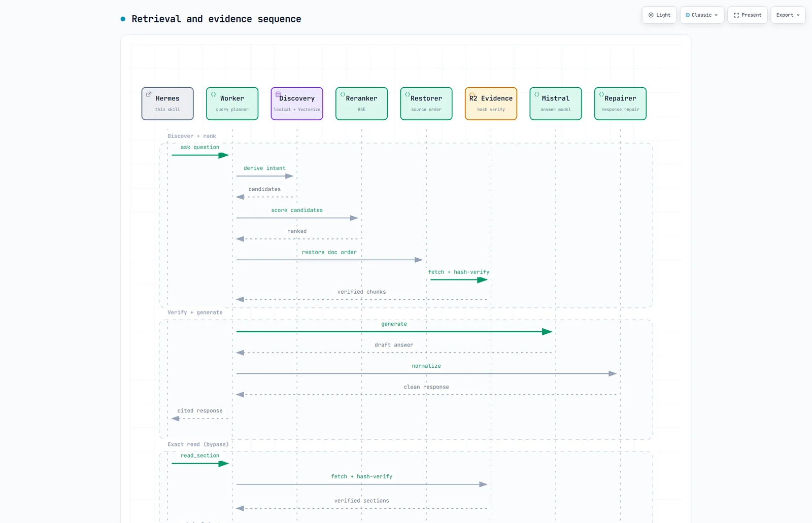Click the code icon on Mistral node
Image resolution: width=812 pixels, height=523 pixels.
(537, 94)
